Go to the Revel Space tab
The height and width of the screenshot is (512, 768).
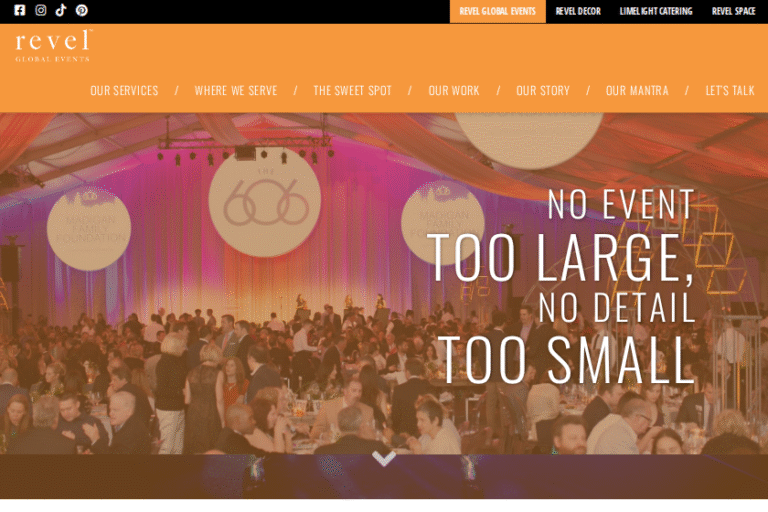pos(733,12)
